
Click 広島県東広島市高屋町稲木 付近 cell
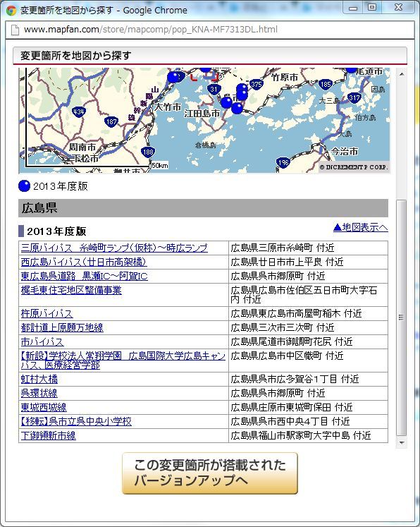pos(308,313)
